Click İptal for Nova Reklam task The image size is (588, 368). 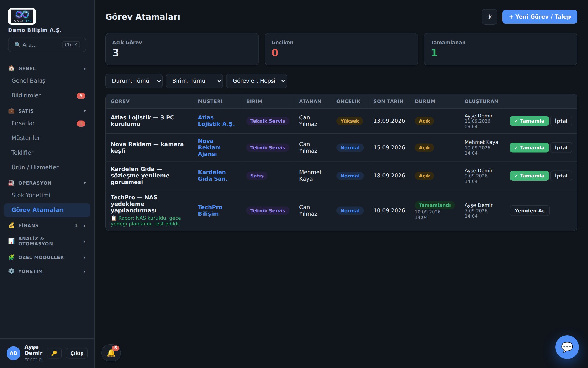(x=561, y=148)
